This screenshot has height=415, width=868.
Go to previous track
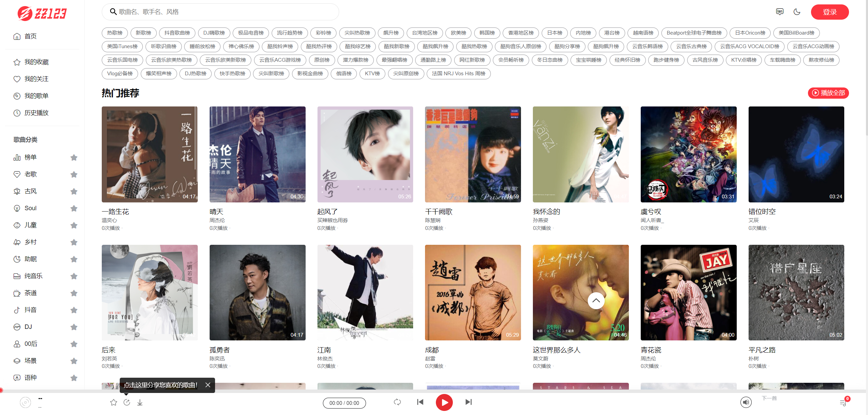420,402
